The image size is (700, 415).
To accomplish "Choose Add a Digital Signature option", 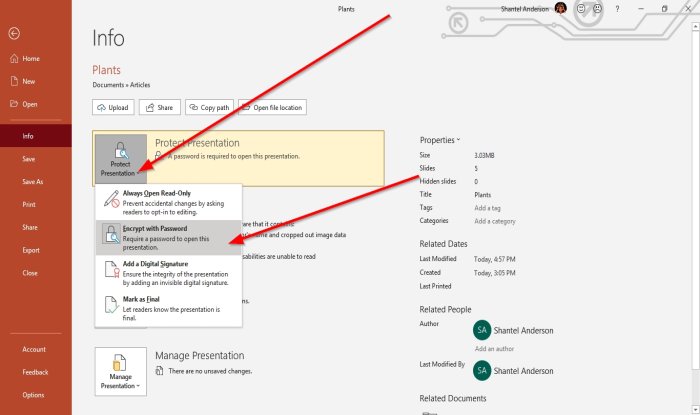I will pyautogui.click(x=169, y=273).
